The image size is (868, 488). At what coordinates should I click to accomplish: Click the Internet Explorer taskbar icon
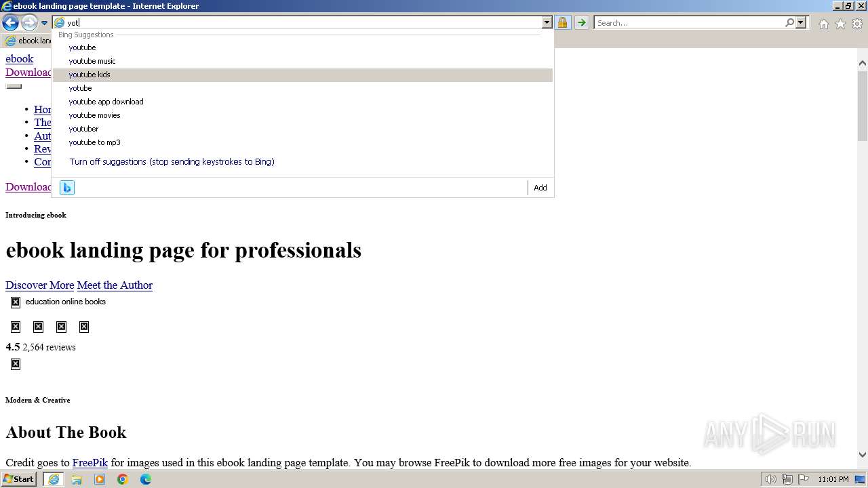click(x=54, y=479)
